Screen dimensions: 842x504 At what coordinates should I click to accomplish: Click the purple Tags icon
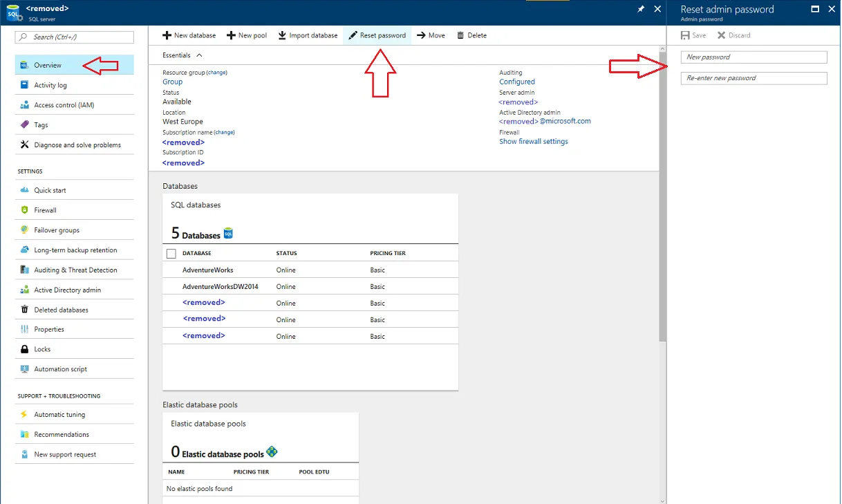(x=25, y=125)
